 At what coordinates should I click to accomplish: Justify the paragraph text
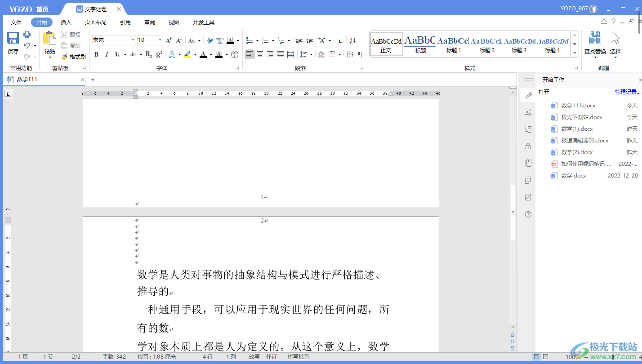tap(281, 54)
